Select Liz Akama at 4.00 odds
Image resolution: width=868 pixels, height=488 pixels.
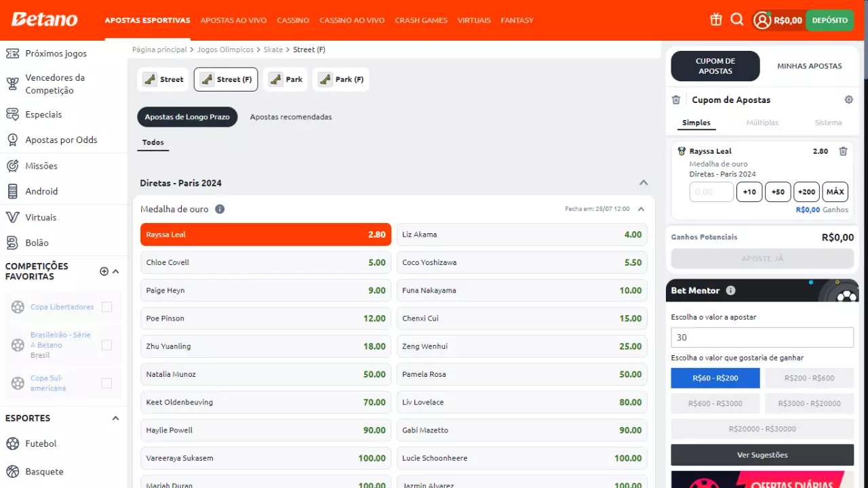522,235
